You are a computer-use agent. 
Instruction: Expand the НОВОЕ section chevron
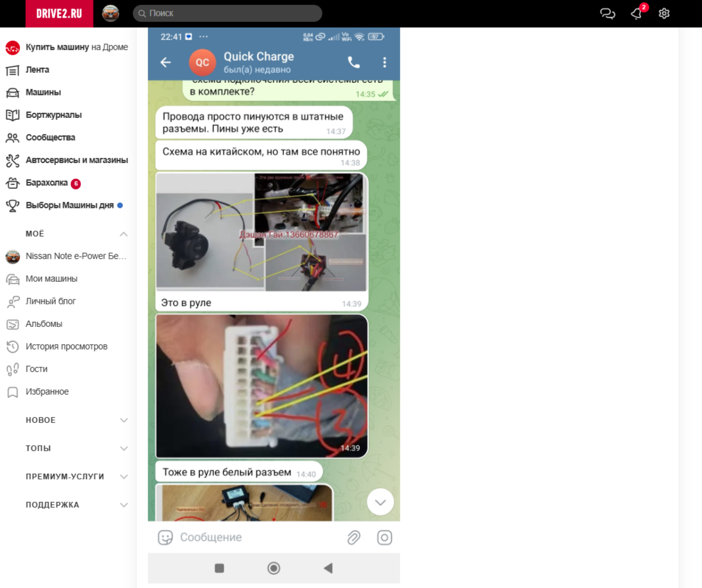click(x=124, y=420)
